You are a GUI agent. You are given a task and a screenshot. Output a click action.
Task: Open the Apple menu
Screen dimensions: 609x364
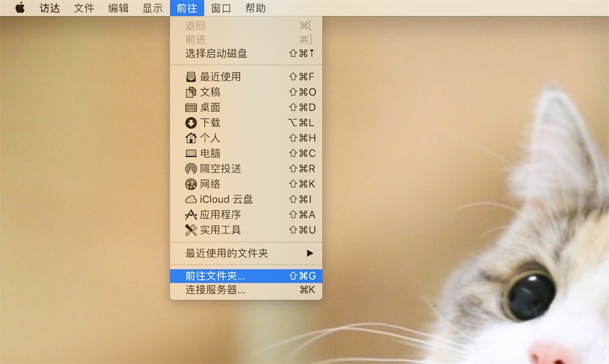click(x=20, y=8)
